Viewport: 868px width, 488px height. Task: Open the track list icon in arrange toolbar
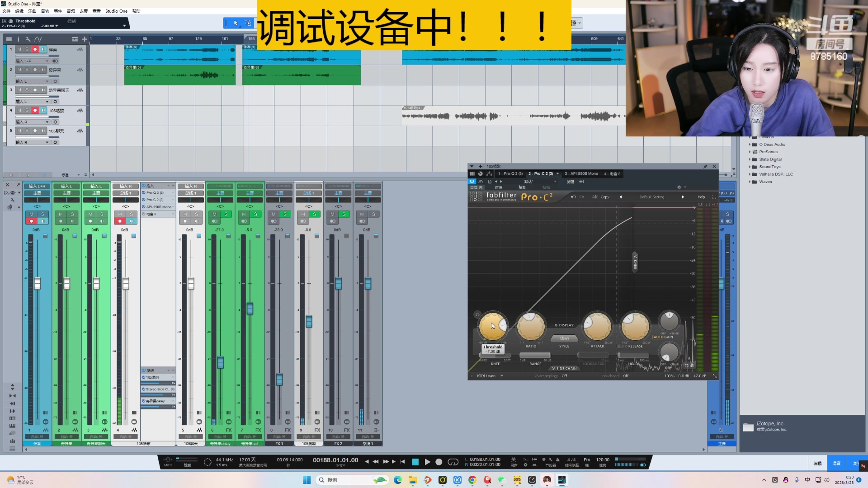coord(9,39)
